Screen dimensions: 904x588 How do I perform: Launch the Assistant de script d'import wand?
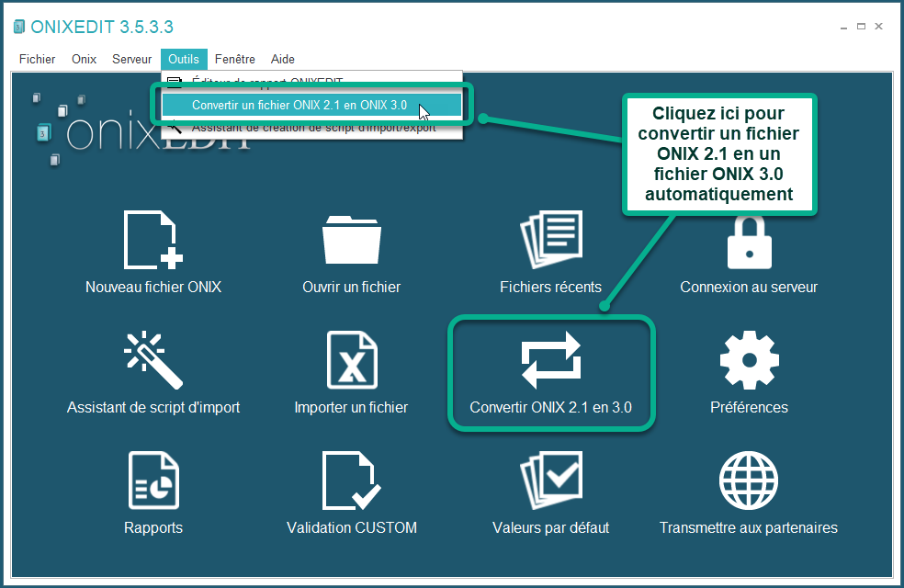(153, 359)
